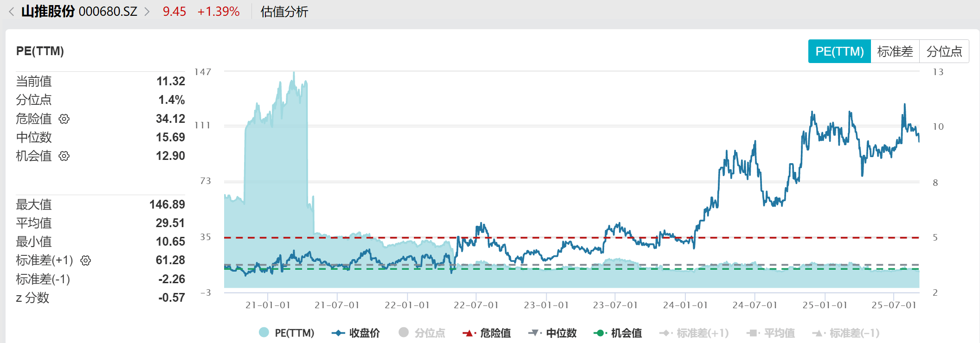This screenshot has height=343, width=980.
Task: Open settings gear next to 机会值
Action: [x=64, y=156]
